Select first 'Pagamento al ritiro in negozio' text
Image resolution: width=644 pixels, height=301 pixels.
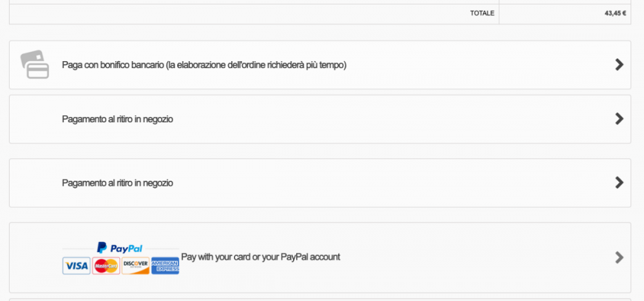tap(117, 119)
